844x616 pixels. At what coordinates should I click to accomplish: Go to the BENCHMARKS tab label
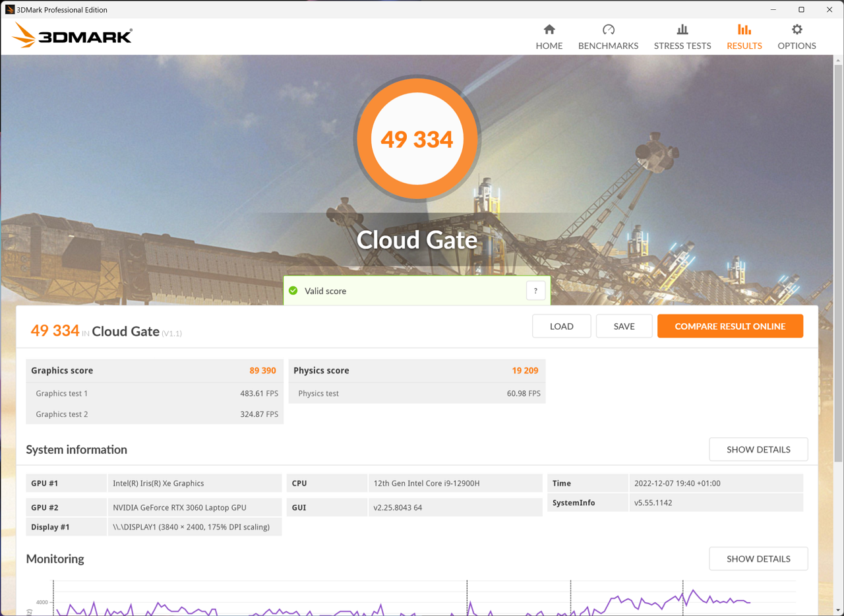pyautogui.click(x=608, y=46)
